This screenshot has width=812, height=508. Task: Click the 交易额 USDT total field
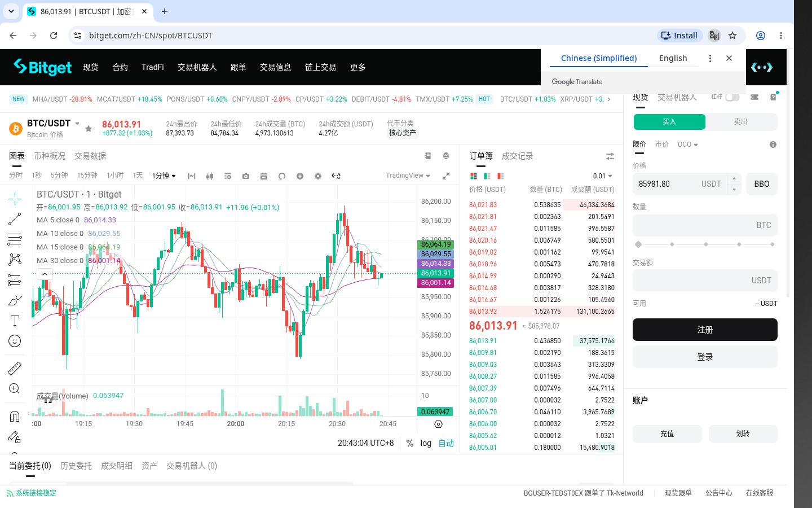click(x=705, y=281)
